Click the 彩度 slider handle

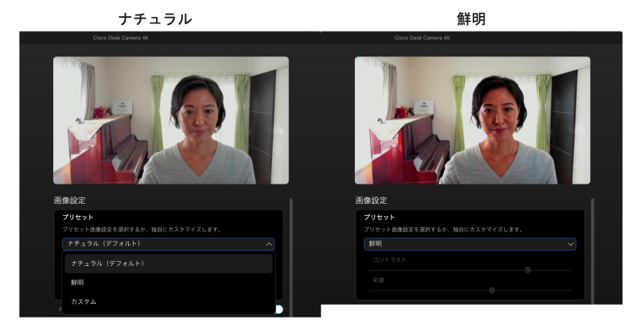pyautogui.click(x=492, y=290)
